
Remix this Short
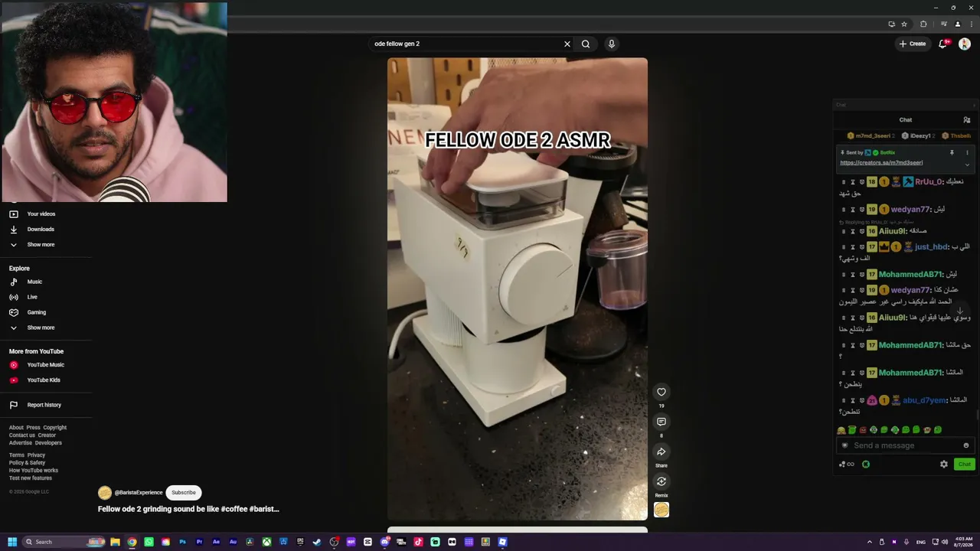pos(661,481)
